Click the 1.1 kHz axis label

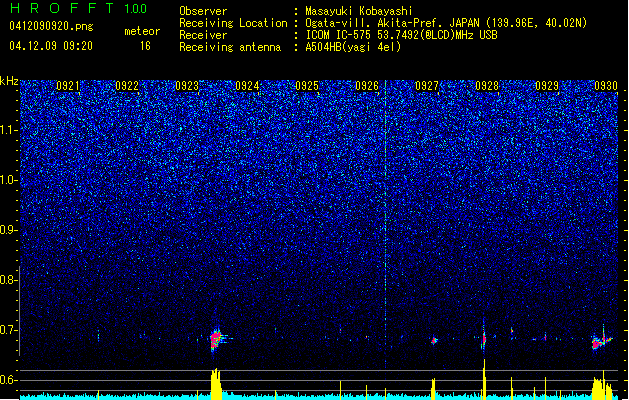tap(8, 130)
